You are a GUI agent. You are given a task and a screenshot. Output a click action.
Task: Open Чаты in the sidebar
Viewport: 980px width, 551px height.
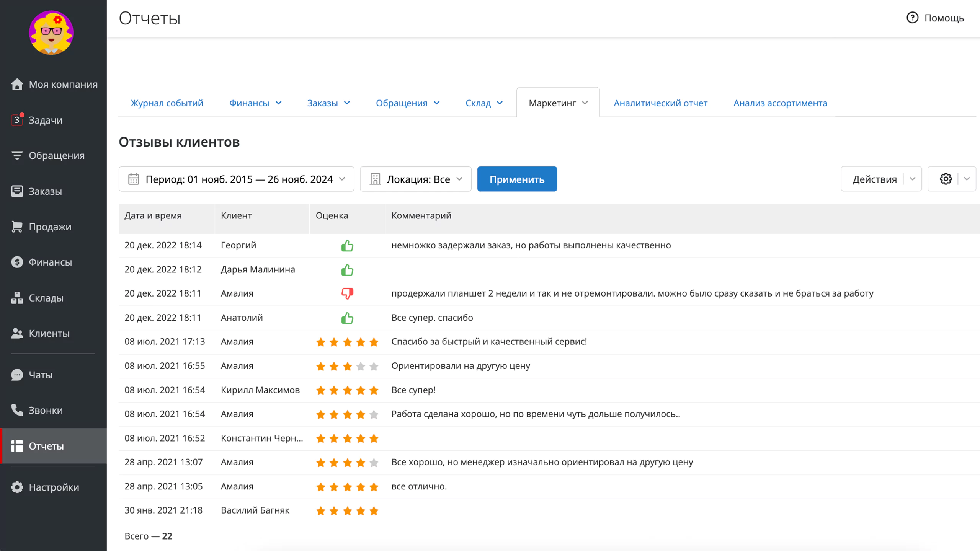[41, 375]
